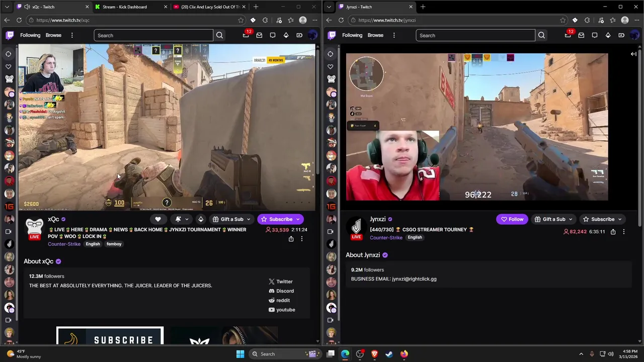This screenshot has width=644, height=362.
Task: Open the Subscribe dropdown for xQc
Action: pyautogui.click(x=280, y=219)
